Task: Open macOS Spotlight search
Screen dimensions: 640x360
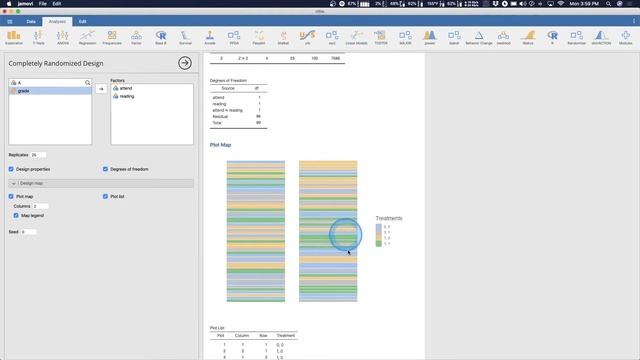Action: (609, 4)
